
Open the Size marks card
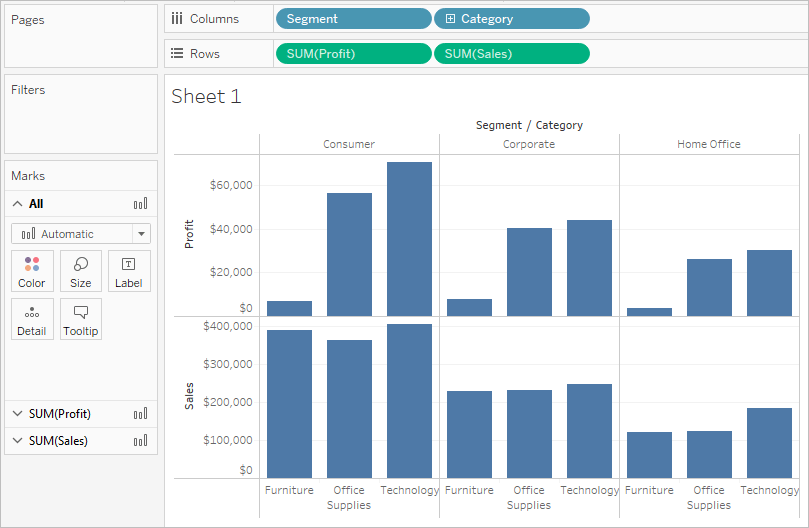(x=80, y=271)
